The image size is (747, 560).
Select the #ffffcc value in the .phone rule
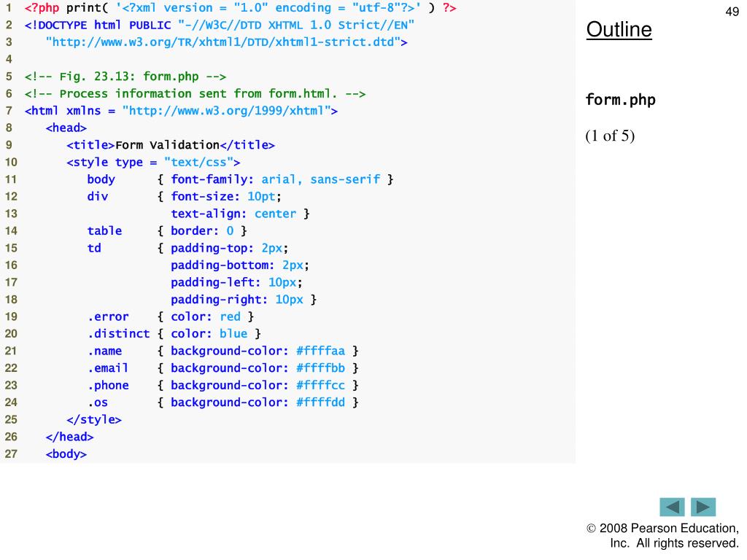click(321, 385)
